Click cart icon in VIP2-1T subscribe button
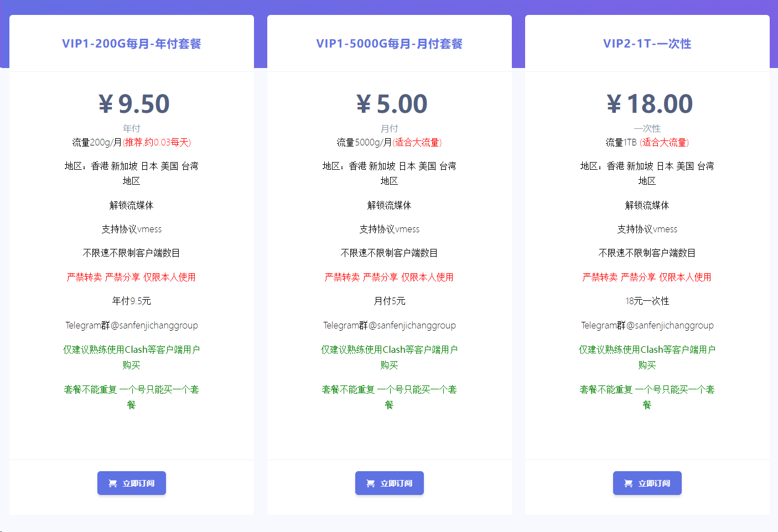 click(629, 483)
